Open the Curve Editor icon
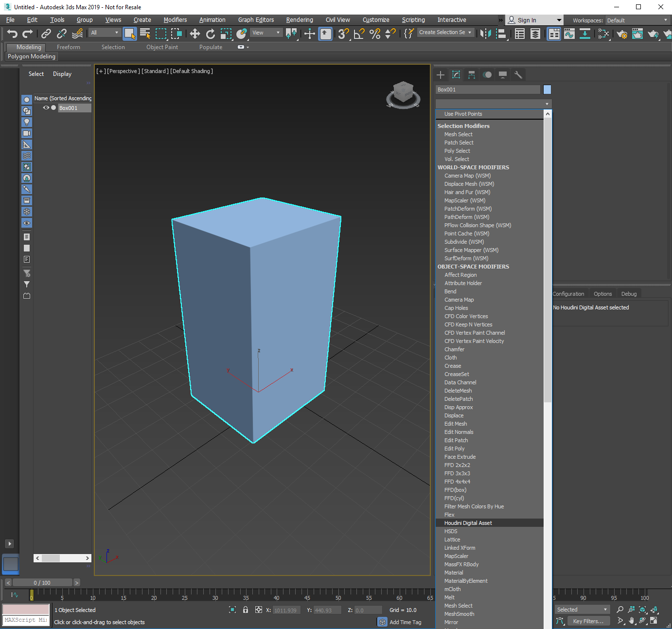The height and width of the screenshot is (629, 672). point(569,34)
